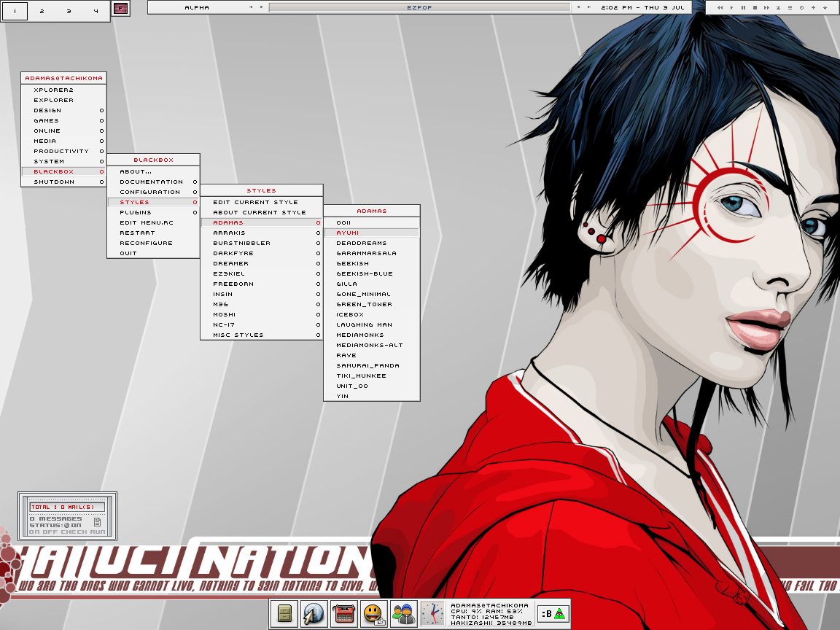840x630 pixels.
Task: Click left arrow next to ALPHA workspace
Action: 251,7
